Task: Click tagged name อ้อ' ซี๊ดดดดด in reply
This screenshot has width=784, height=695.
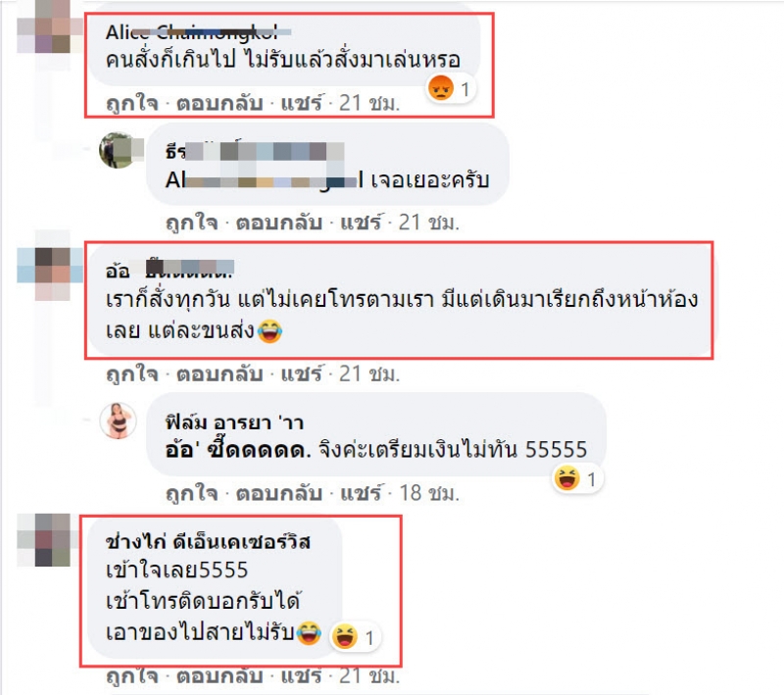Action: click(238, 450)
